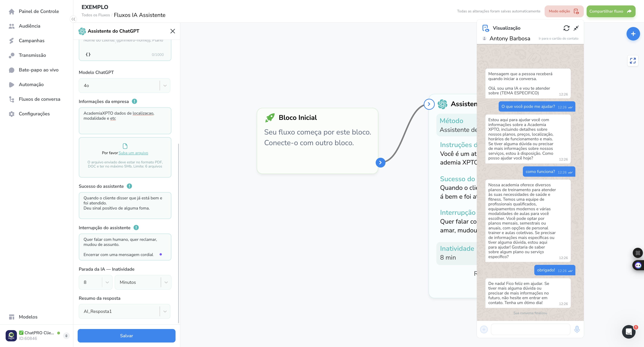Select the Bloco Inicial block title

(x=298, y=117)
